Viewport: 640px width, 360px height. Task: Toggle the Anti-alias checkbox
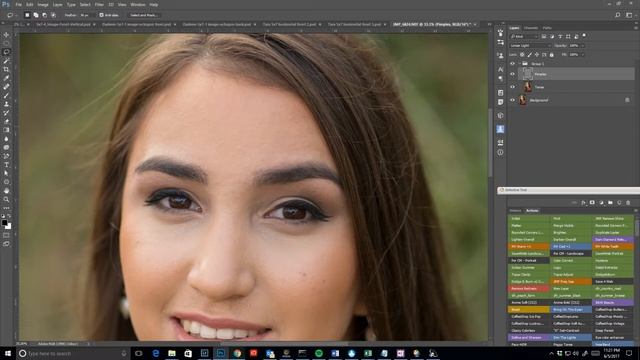(x=102, y=15)
